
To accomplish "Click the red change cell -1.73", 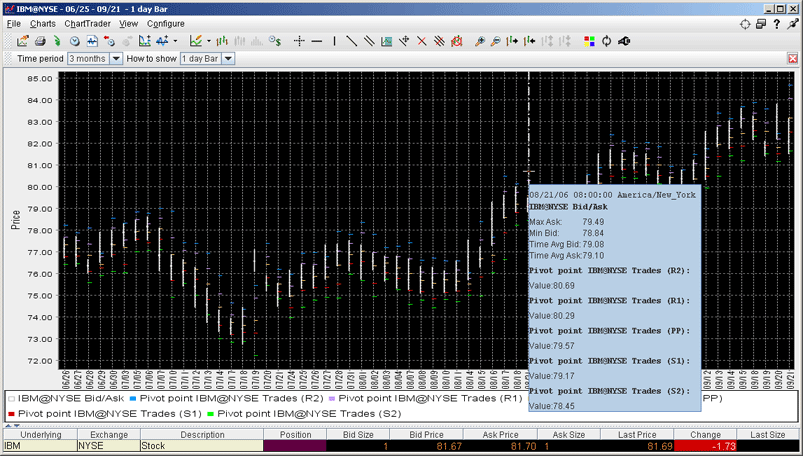I will [x=705, y=446].
